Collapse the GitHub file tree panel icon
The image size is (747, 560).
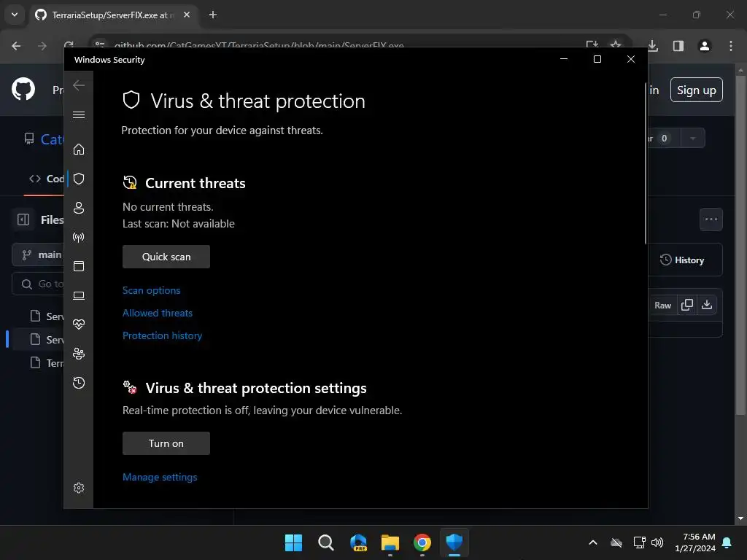tap(23, 219)
